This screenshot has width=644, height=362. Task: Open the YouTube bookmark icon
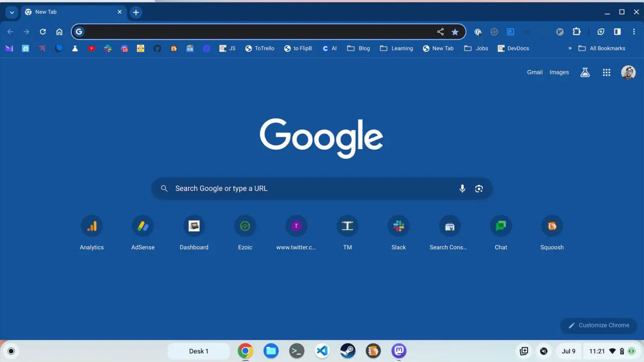pyautogui.click(x=91, y=49)
